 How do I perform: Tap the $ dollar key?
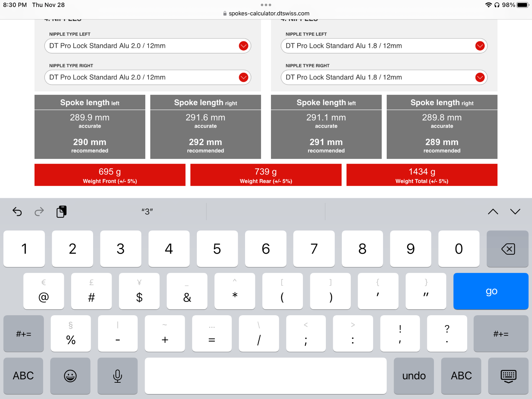[139, 291]
